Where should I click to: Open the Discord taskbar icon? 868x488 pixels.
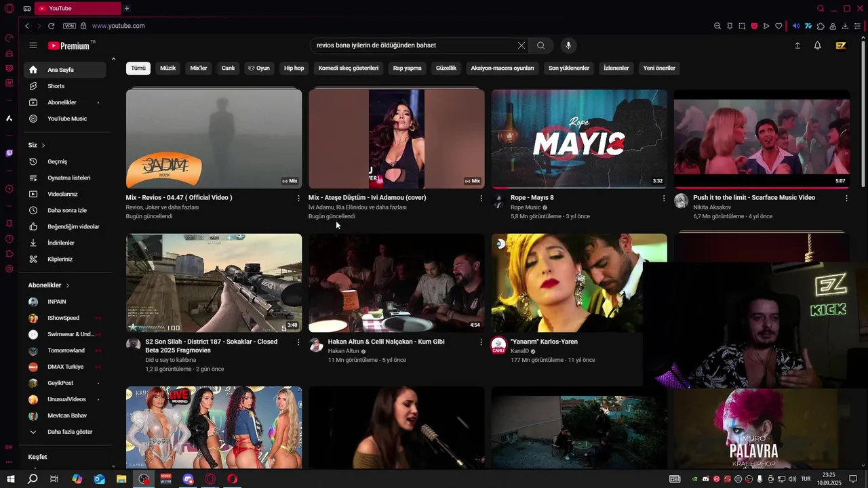(x=188, y=479)
